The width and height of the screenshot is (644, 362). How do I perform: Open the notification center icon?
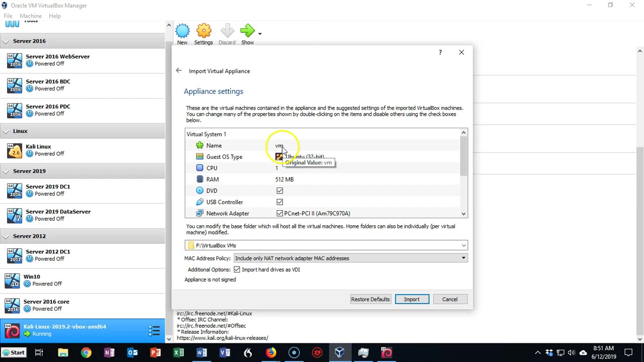click(628, 352)
